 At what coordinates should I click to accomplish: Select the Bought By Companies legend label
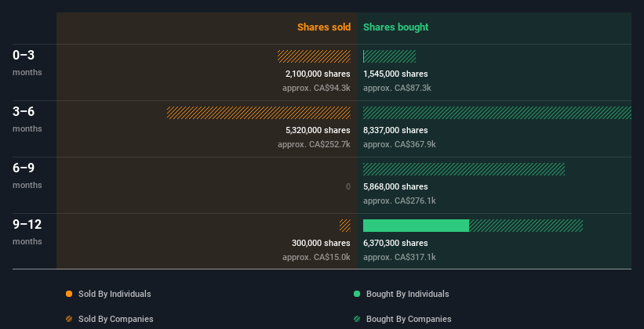[409, 319]
